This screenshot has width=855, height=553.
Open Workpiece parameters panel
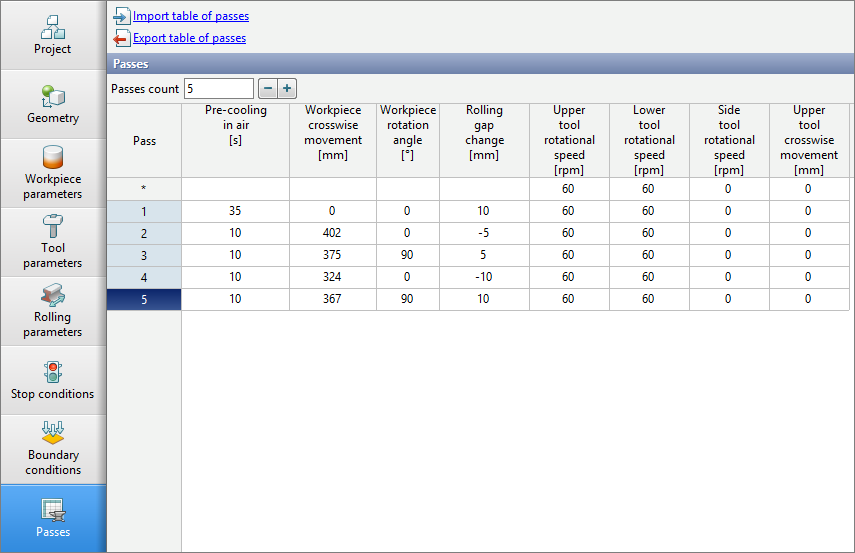coord(52,159)
